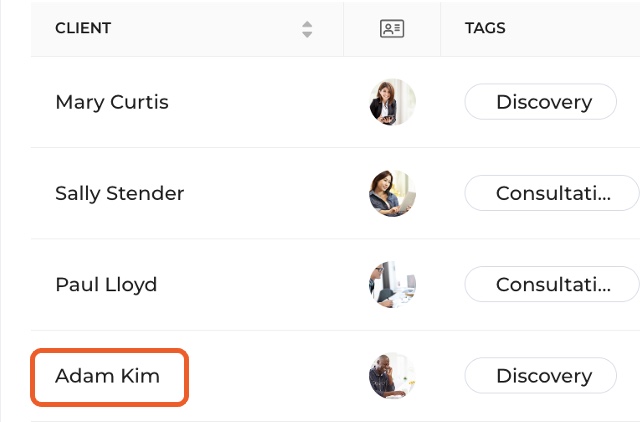Select the empty area of Paul Lloyd's row
Screen dimensions: 640x422
253,285
